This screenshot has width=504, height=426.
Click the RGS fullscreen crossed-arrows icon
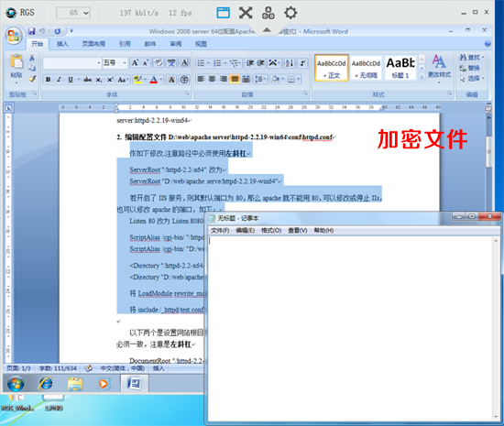(246, 13)
